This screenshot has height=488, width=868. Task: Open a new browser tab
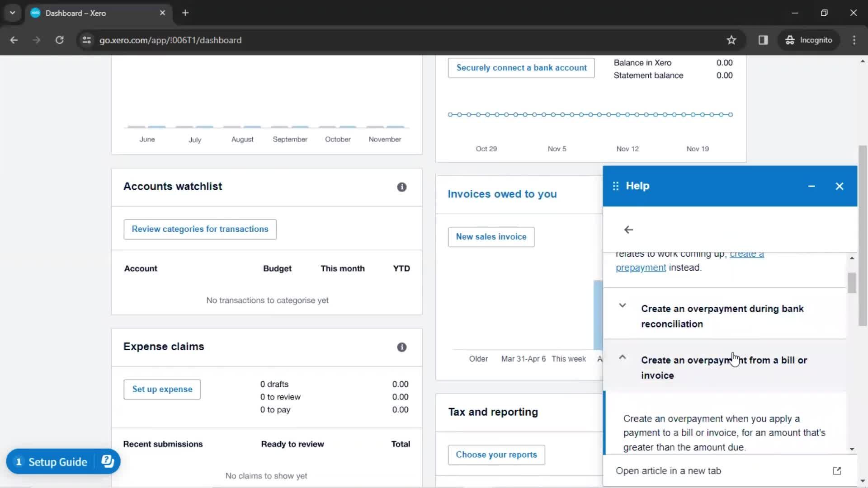[x=185, y=13]
